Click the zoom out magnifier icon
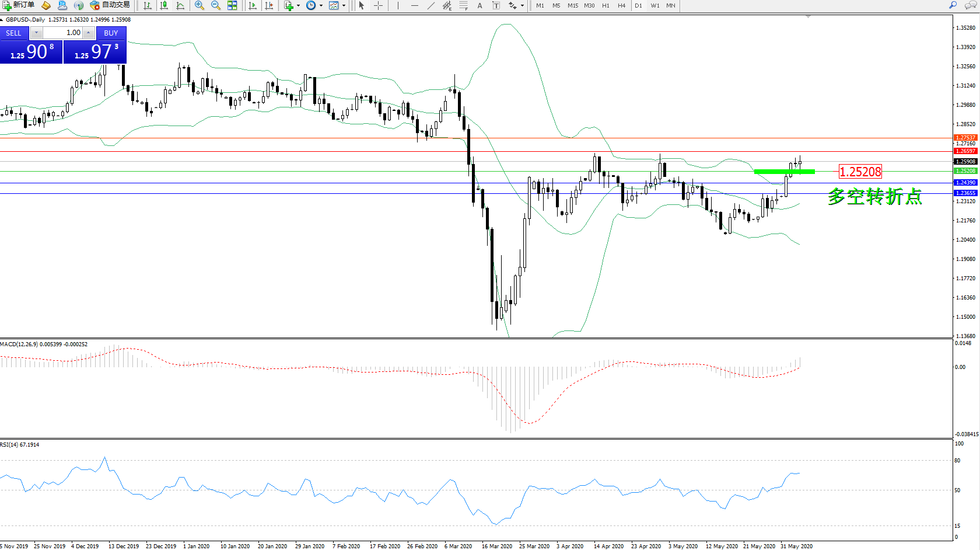Screen dimensions: 980x550 [x=216, y=5]
